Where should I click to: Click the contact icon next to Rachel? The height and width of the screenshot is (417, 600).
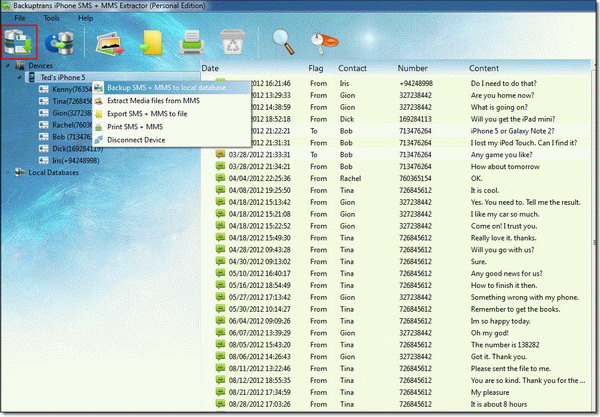44,125
